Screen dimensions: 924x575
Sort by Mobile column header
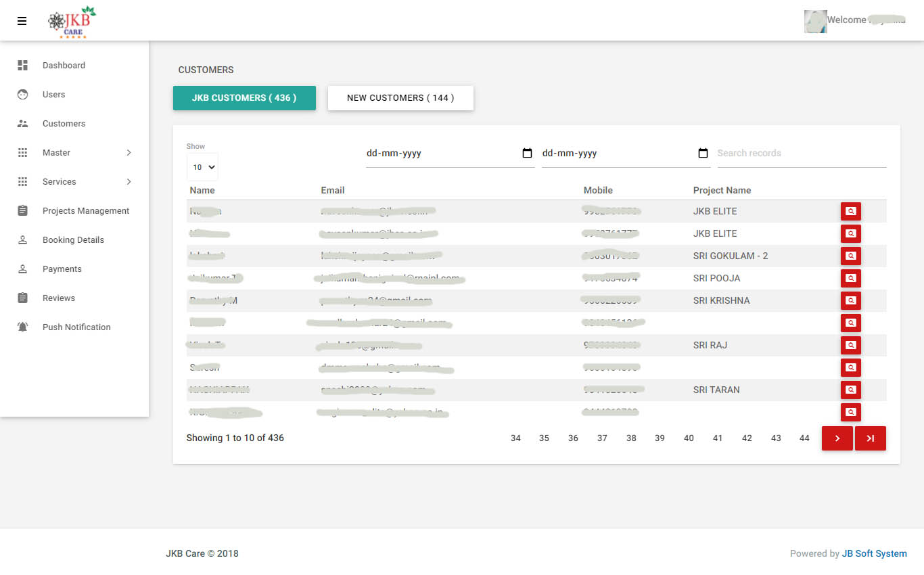(x=598, y=191)
